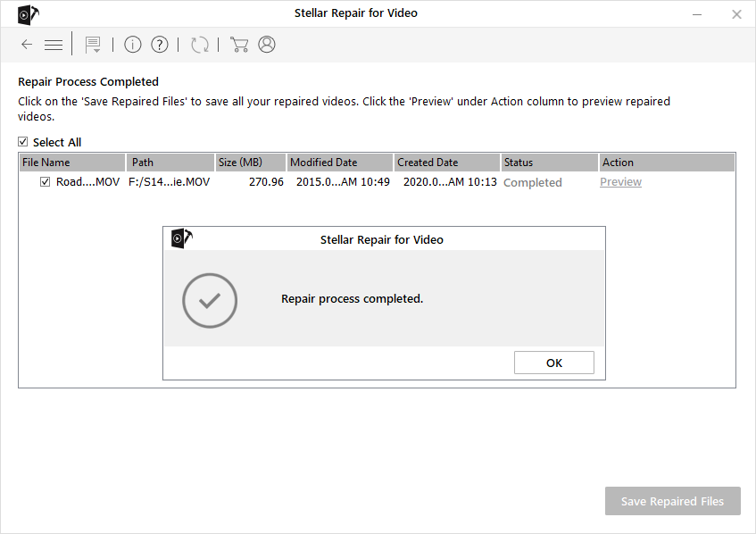
Task: Click the Preview link for the video
Action: pyautogui.click(x=620, y=182)
